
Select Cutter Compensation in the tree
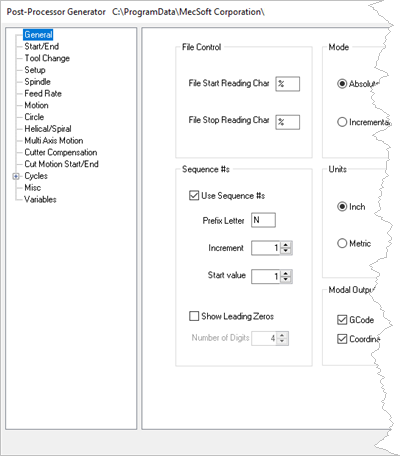[x=61, y=152]
